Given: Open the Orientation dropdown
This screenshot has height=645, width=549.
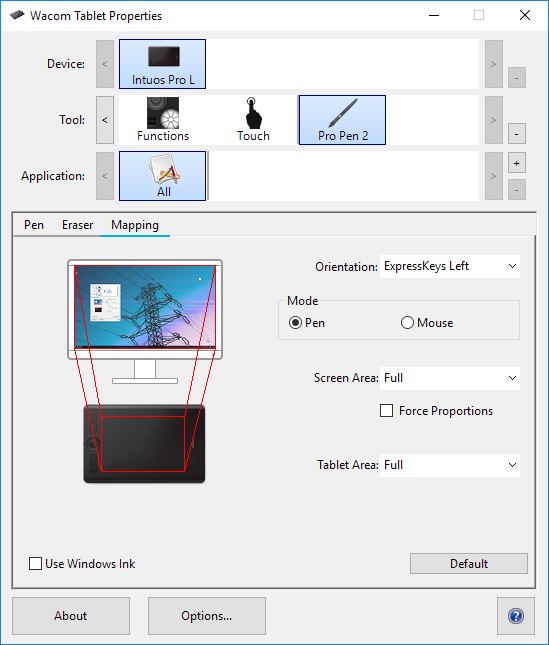Looking at the screenshot, I should point(450,267).
